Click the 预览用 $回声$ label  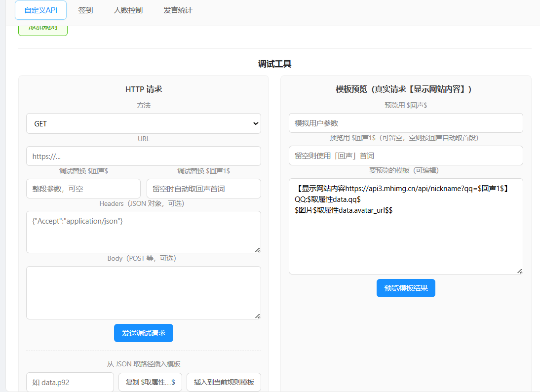pos(406,106)
